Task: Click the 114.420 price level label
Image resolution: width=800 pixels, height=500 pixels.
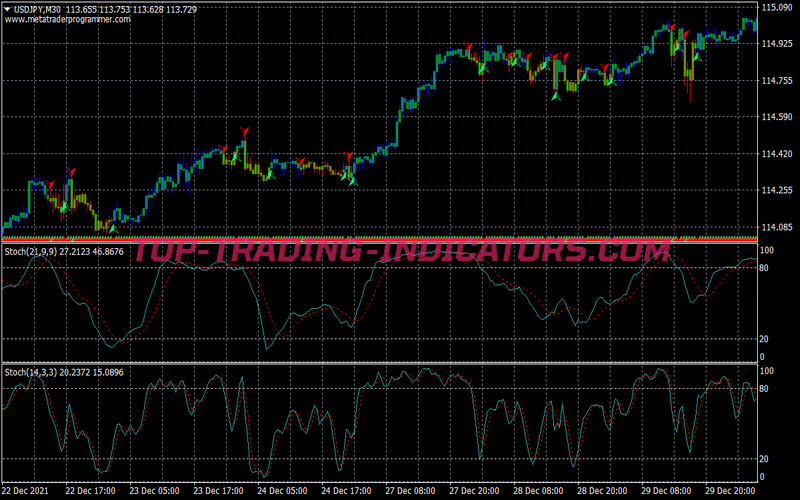Action: [x=777, y=154]
